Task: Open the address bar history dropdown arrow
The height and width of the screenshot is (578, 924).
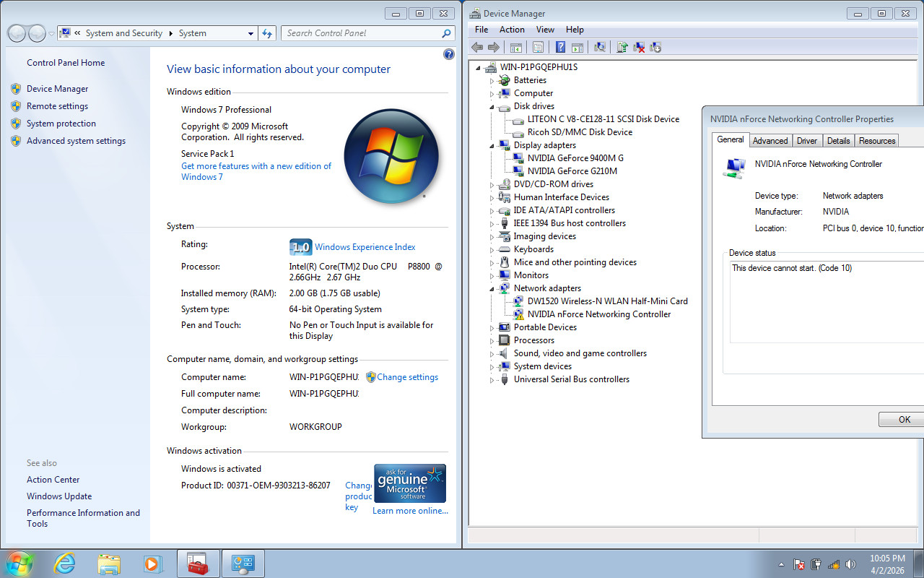Action: (x=250, y=33)
